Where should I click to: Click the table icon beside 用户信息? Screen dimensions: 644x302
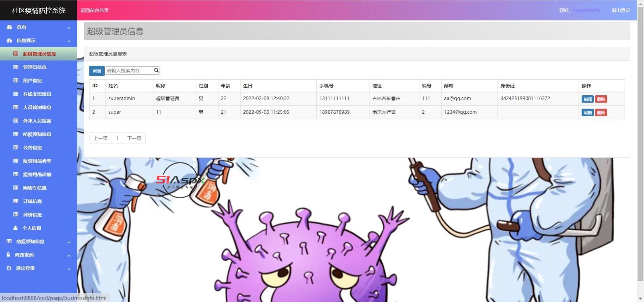tap(16, 80)
